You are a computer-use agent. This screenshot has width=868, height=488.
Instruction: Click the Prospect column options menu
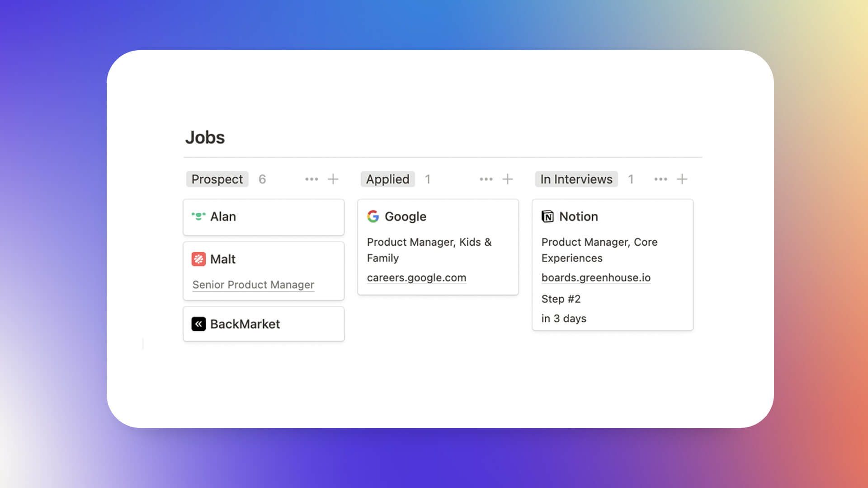[x=311, y=179]
